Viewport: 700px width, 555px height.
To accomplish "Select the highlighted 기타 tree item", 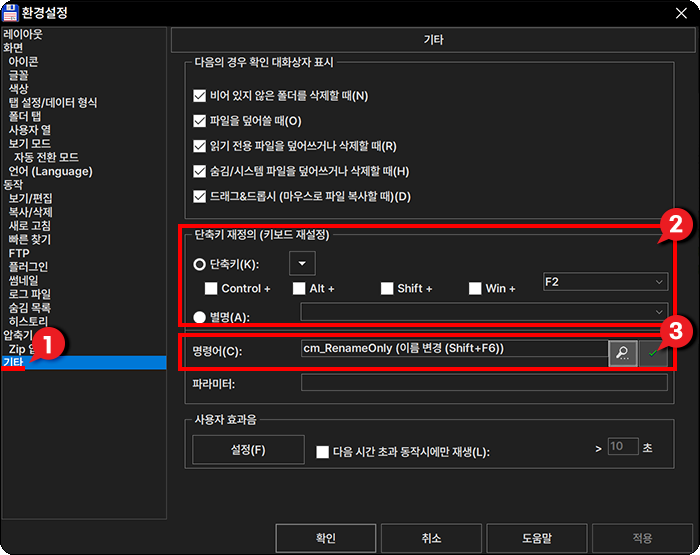I will click(84, 362).
